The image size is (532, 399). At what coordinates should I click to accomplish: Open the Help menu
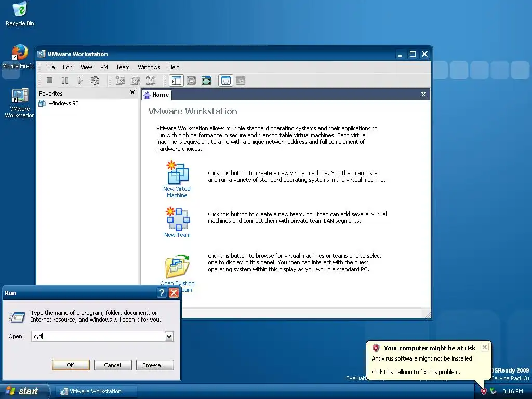tap(174, 67)
